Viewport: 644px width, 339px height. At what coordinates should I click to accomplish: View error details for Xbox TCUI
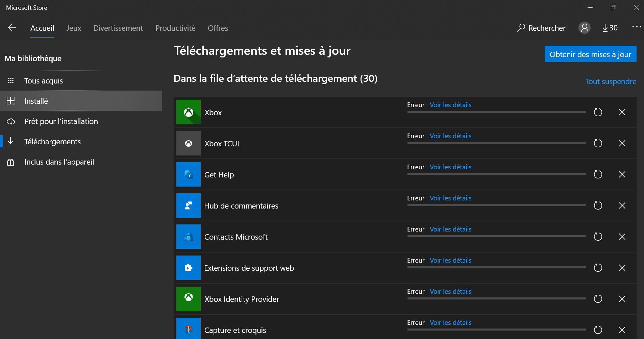point(450,136)
